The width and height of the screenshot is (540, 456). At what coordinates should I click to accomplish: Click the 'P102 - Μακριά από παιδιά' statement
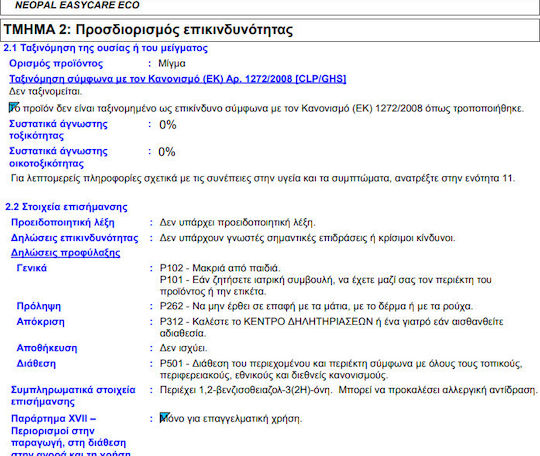pos(220,268)
